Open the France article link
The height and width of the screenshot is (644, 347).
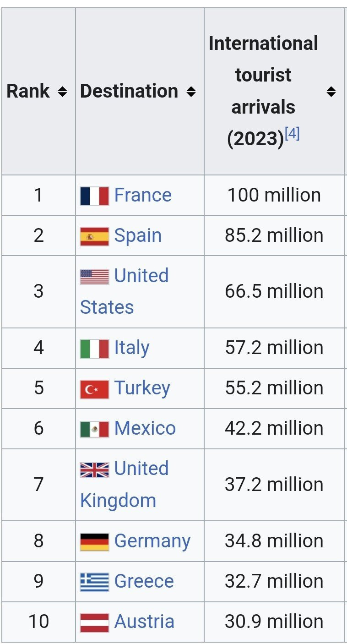tap(143, 195)
